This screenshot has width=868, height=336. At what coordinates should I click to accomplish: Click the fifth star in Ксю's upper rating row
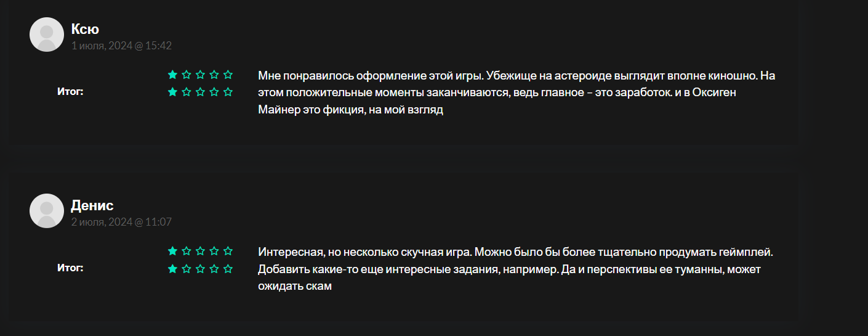pyautogui.click(x=228, y=75)
